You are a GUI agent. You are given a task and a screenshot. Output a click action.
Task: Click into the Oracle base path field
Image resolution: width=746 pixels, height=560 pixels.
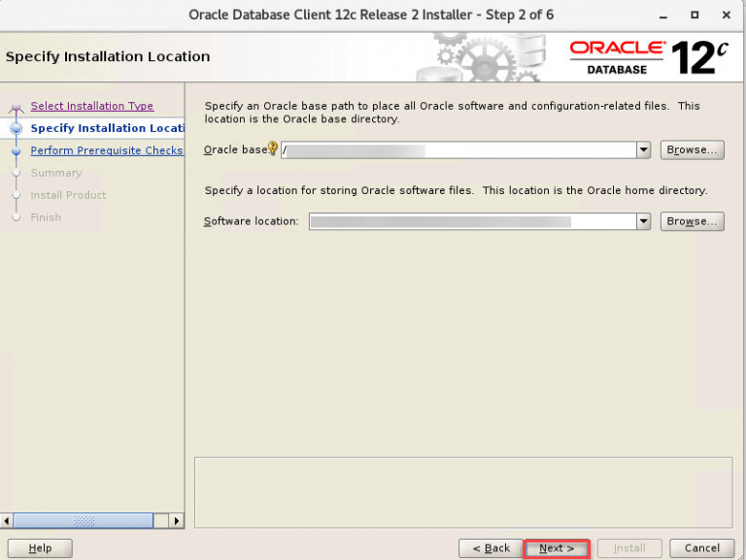pos(458,150)
